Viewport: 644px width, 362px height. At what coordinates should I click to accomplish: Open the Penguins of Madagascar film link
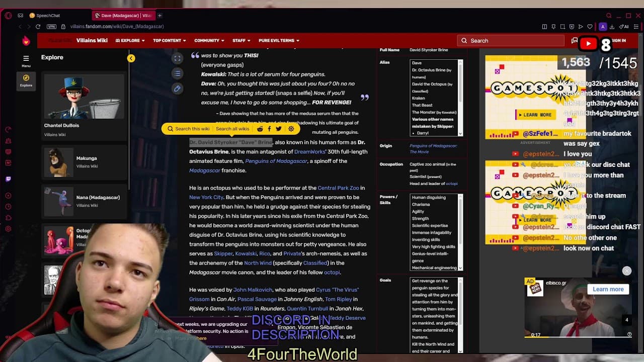tap(276, 161)
